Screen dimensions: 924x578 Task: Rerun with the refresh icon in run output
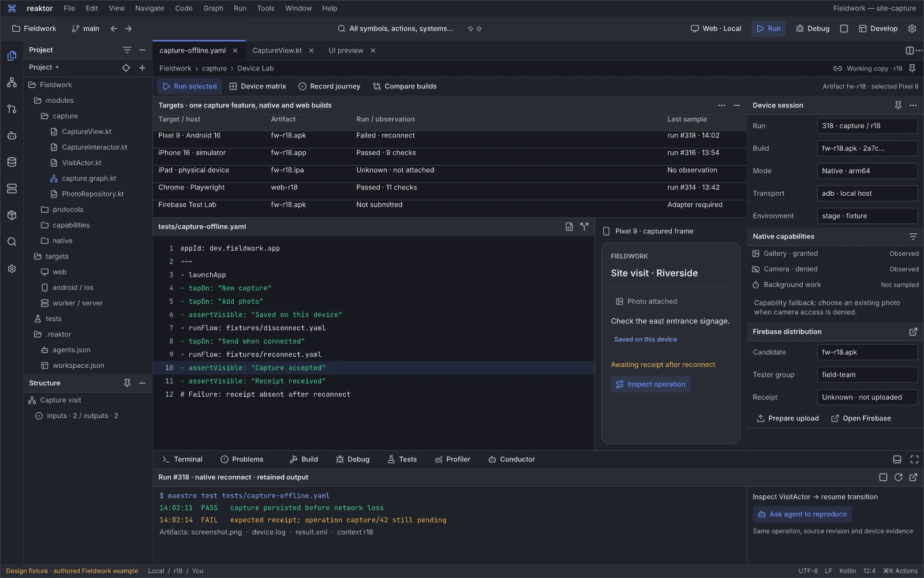(x=898, y=477)
